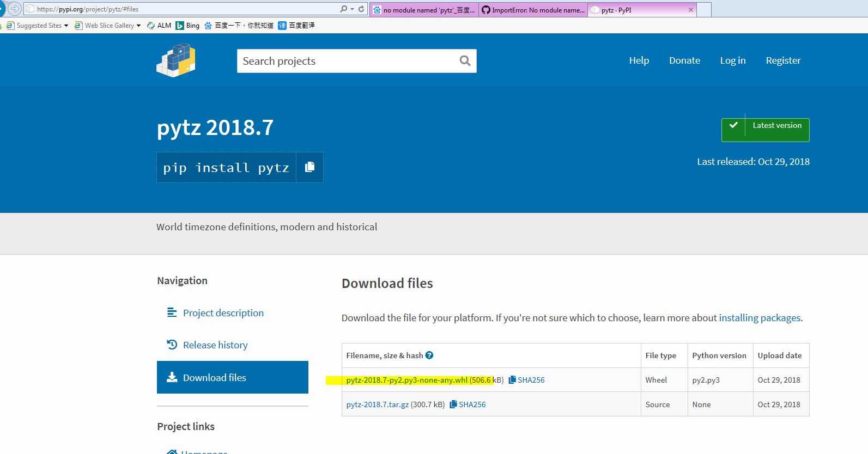Click the 百度翻译 favorites icon
This screenshot has width=868, height=454.
(282, 26)
